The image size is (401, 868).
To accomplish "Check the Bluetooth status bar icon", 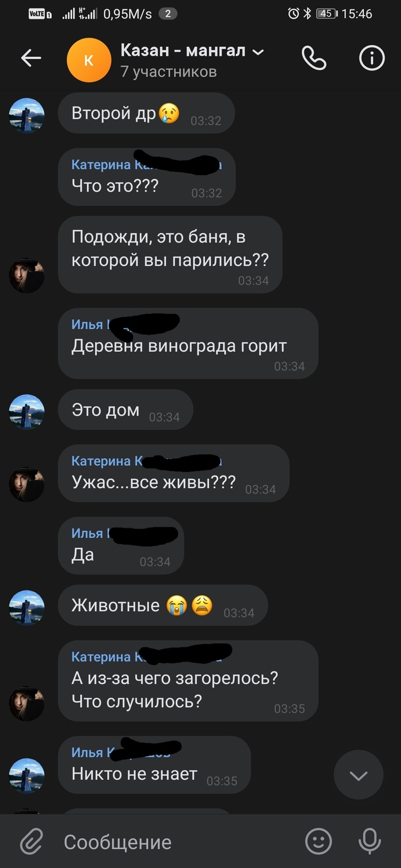I will click(307, 14).
